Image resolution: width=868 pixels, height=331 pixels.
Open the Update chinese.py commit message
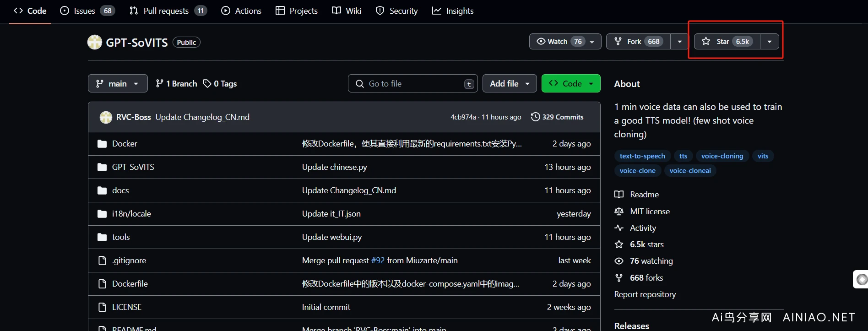click(335, 167)
